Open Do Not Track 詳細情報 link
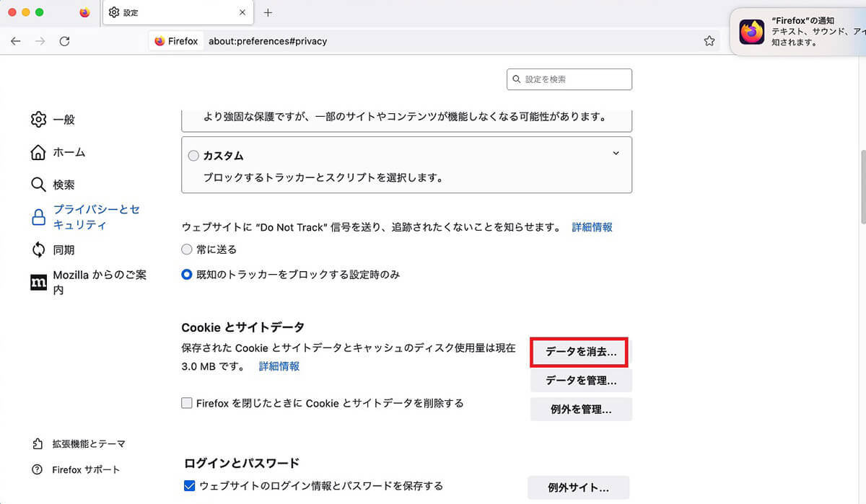866x504 pixels. click(592, 227)
